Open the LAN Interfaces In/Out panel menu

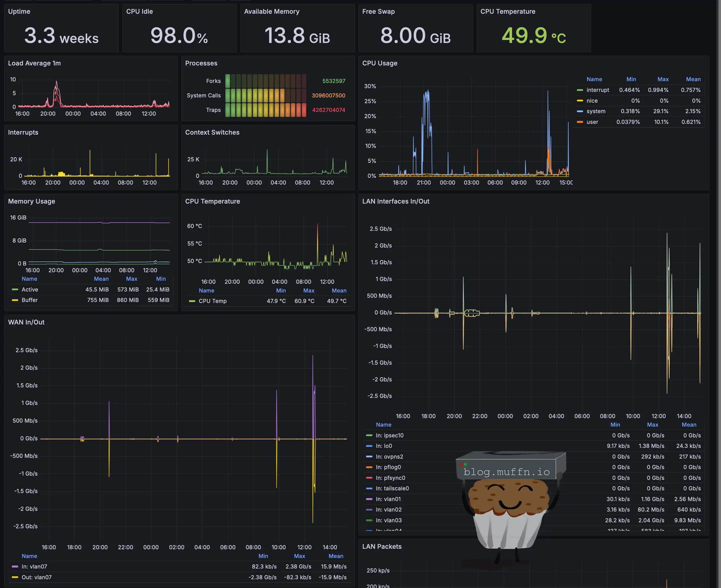pos(395,202)
